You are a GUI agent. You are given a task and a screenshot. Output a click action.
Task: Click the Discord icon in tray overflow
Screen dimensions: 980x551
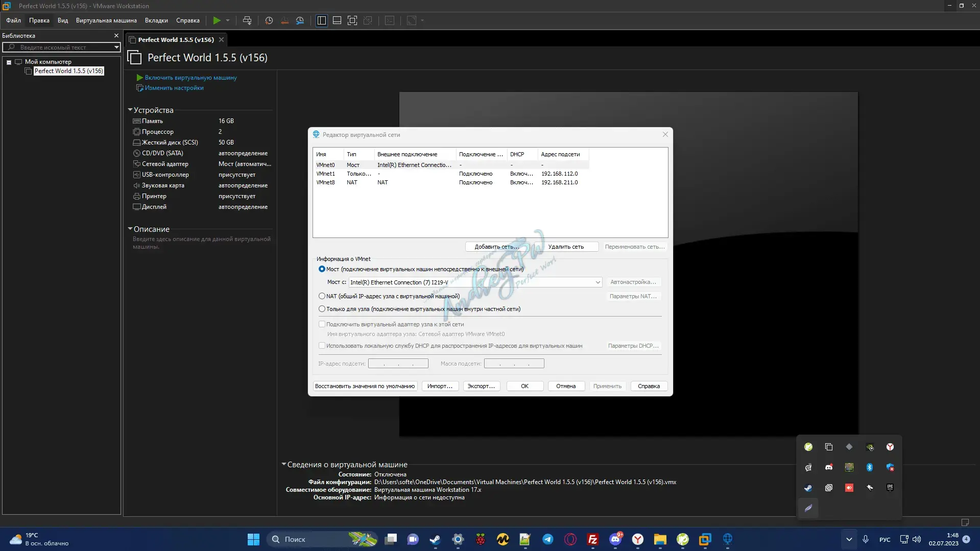pos(829,467)
